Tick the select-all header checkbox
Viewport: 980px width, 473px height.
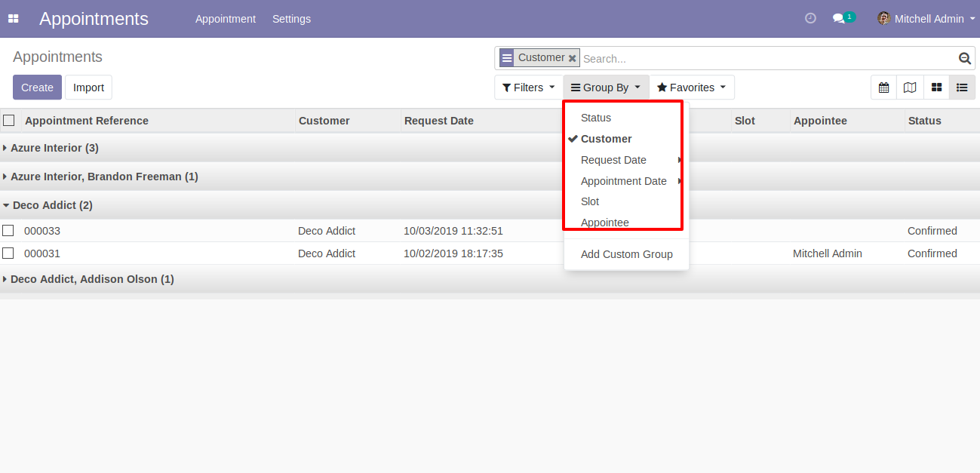click(x=9, y=121)
